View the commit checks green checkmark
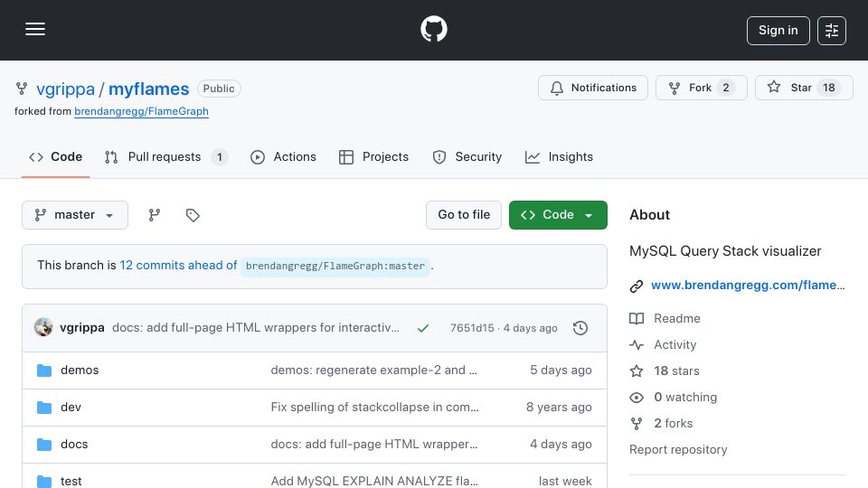Viewport: 868px width, 488px height. [423, 328]
